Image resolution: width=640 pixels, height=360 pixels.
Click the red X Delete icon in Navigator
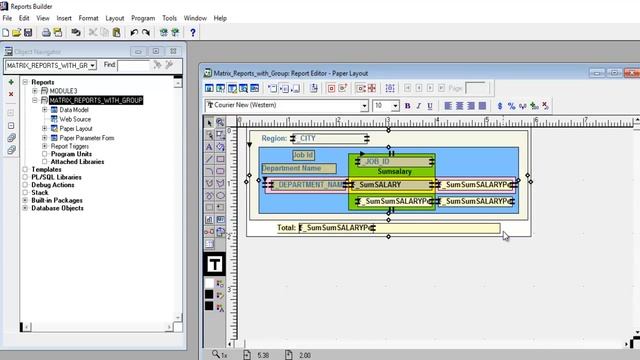coord(11,94)
